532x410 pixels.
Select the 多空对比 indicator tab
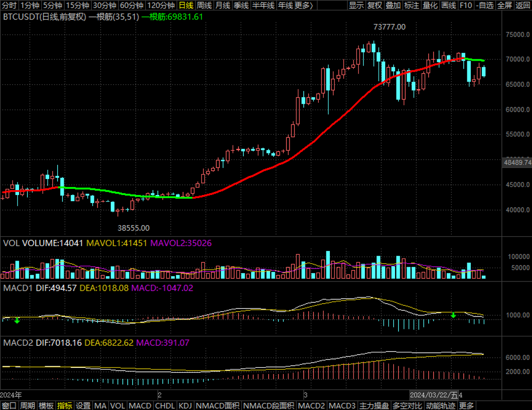click(408, 406)
